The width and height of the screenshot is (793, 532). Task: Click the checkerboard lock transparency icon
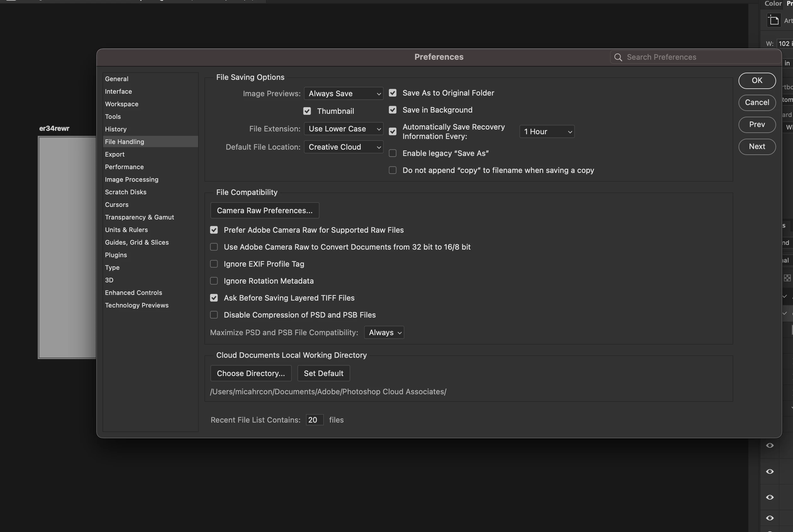click(x=787, y=278)
